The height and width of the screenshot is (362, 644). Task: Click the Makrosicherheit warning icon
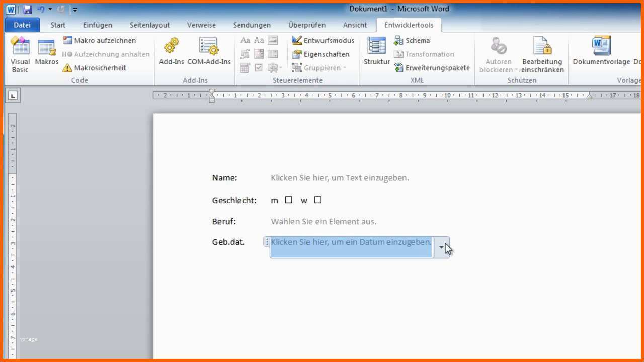coord(67,68)
